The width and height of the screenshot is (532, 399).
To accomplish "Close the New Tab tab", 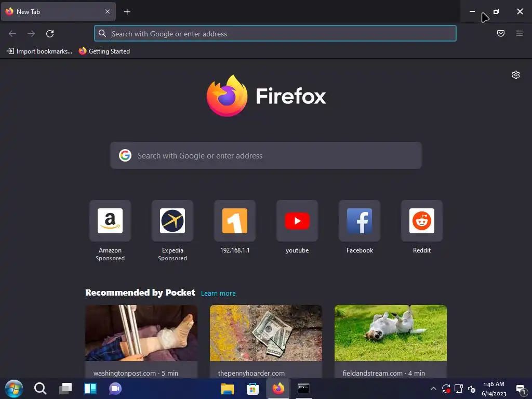I will [x=108, y=11].
